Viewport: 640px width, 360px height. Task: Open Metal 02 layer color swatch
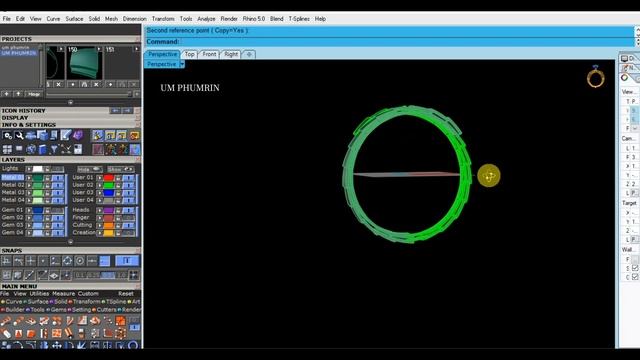point(38,185)
